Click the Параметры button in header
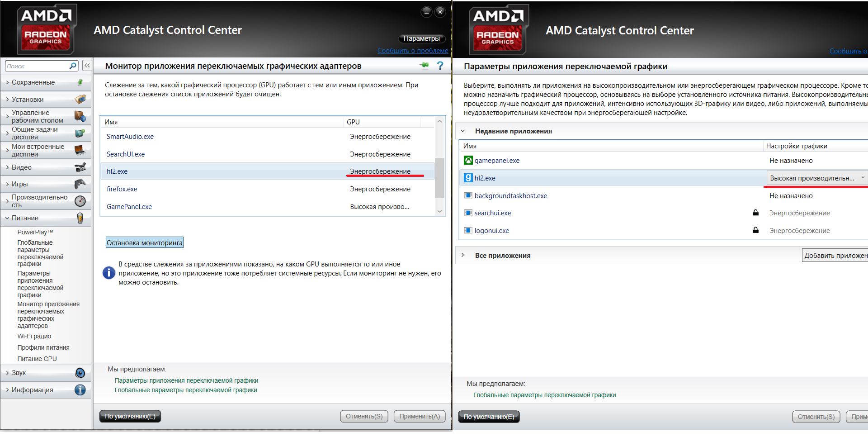 pos(421,38)
